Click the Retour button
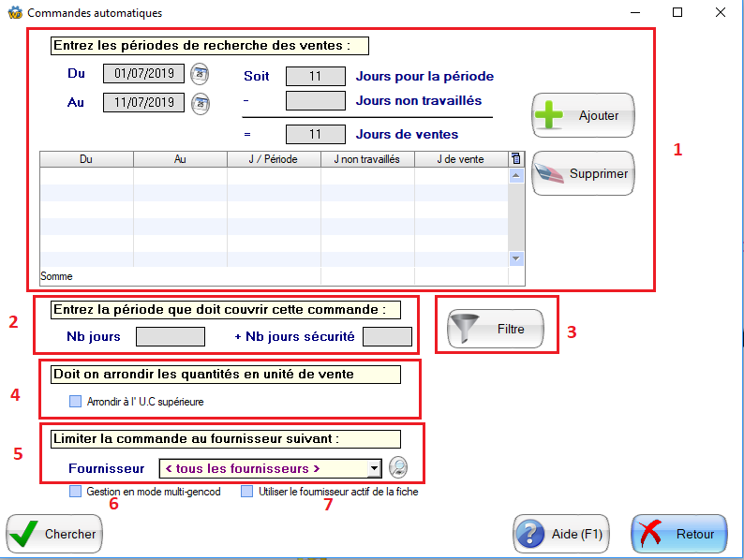Image resolution: width=744 pixels, height=560 pixels. pyautogui.click(x=678, y=534)
